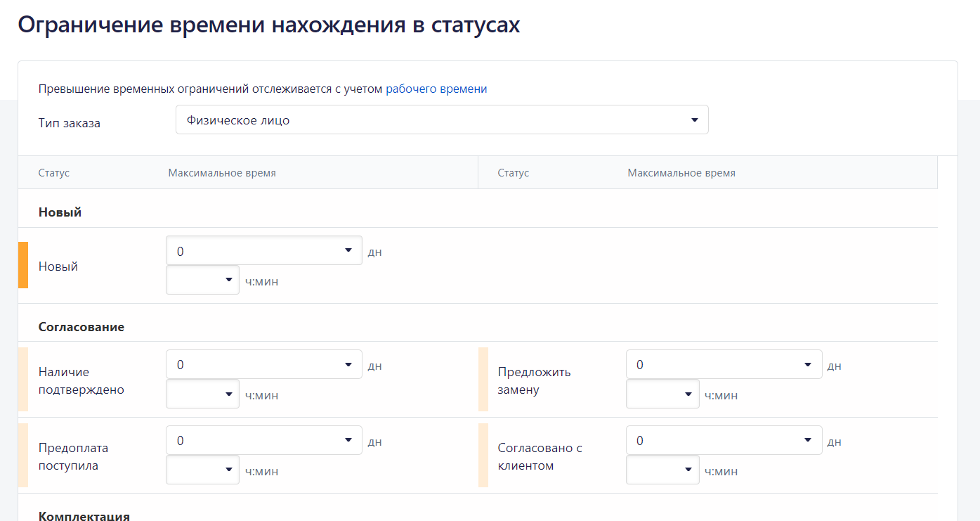Click the right Максимальное время column header
The width and height of the screenshot is (980, 521).
(681, 173)
